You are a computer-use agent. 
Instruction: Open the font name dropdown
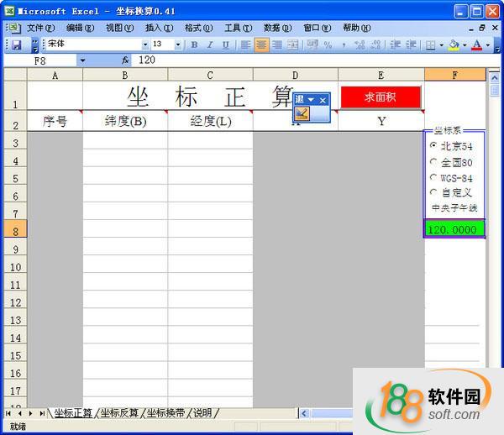click(x=145, y=45)
